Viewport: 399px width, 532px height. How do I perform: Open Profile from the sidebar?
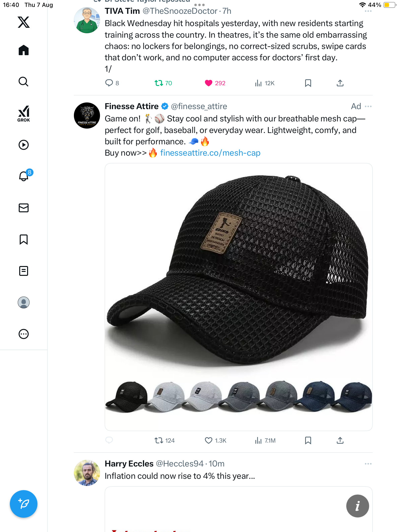pos(24,302)
